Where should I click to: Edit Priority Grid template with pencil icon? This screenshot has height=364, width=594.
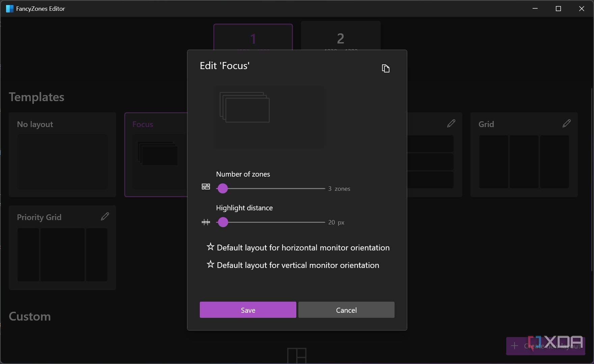click(105, 216)
